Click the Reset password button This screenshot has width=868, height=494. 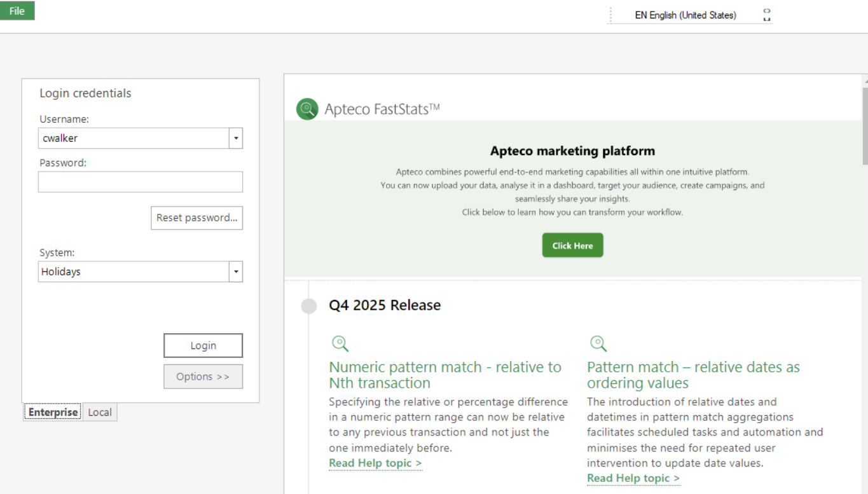pyautogui.click(x=196, y=217)
